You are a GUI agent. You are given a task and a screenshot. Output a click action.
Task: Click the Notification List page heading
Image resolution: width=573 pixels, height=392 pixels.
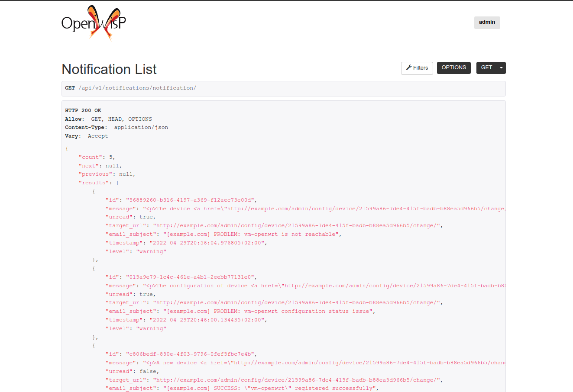(109, 69)
